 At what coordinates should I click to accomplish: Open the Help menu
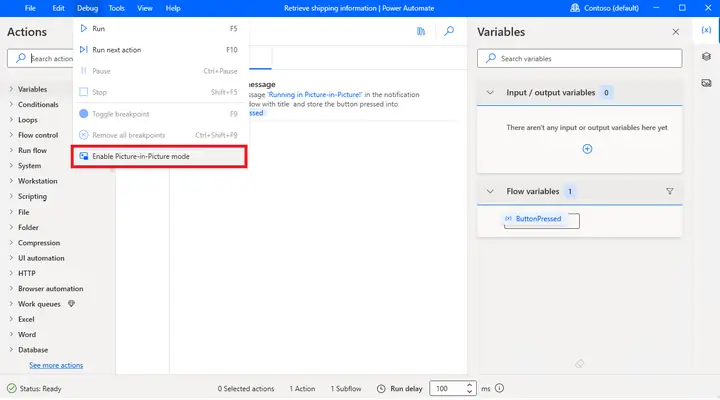click(173, 8)
